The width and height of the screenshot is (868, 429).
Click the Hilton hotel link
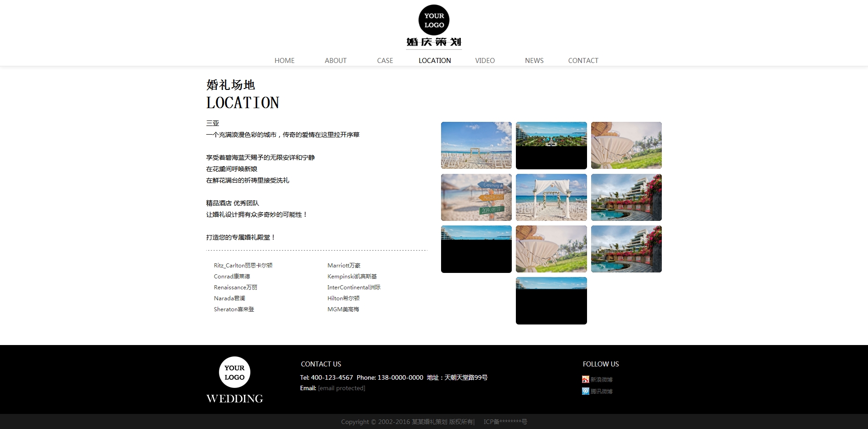343,298
